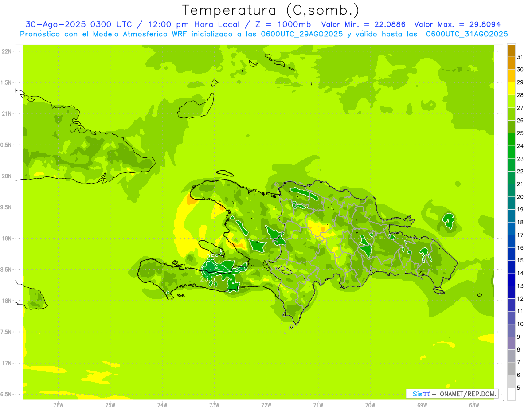Pick the swatch between legend 25 and 24
Viewport: 532px width, 411px height.
511,140
